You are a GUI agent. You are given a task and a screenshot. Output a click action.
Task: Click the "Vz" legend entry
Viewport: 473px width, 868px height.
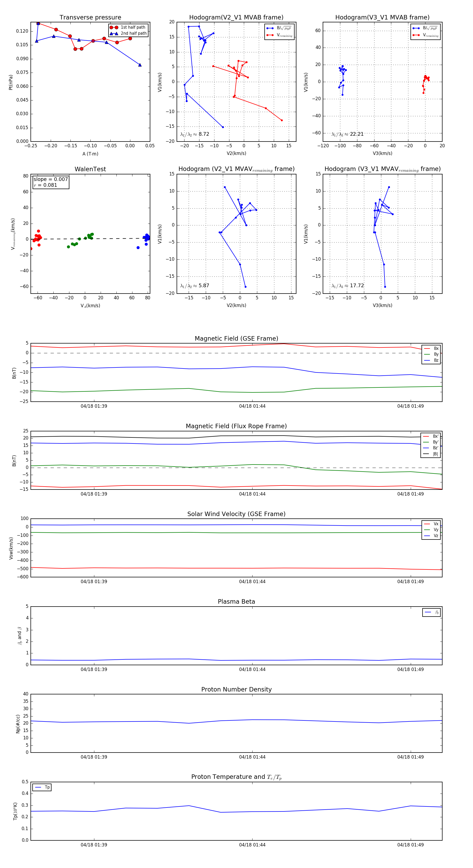click(431, 536)
